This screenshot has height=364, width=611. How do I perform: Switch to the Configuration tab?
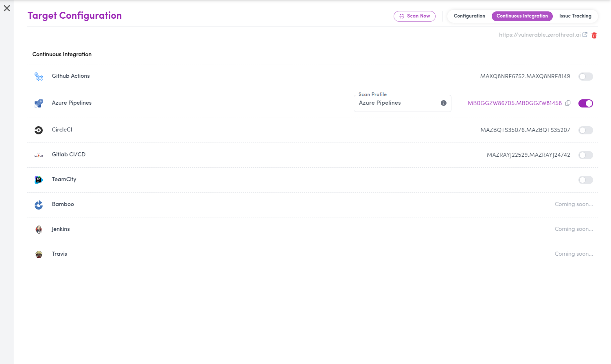(469, 16)
